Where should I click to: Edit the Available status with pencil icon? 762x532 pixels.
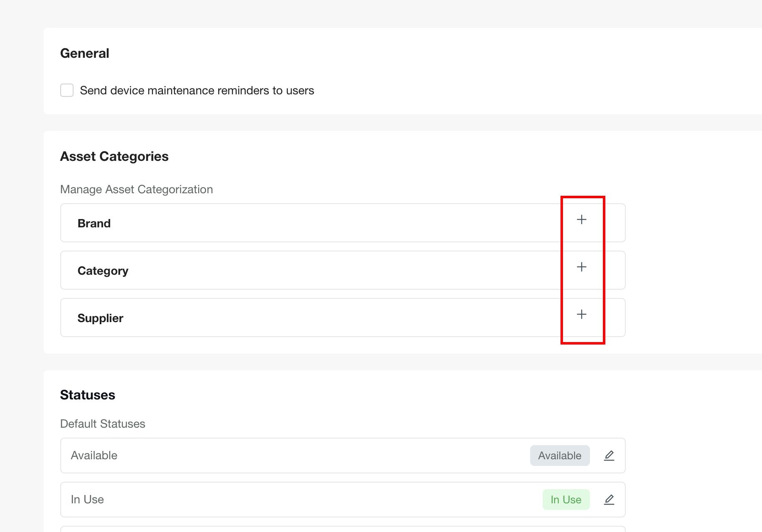click(x=609, y=456)
